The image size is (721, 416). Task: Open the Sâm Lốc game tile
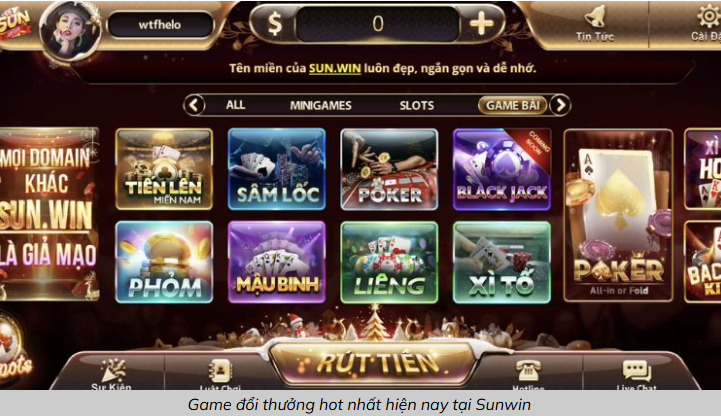(277, 169)
